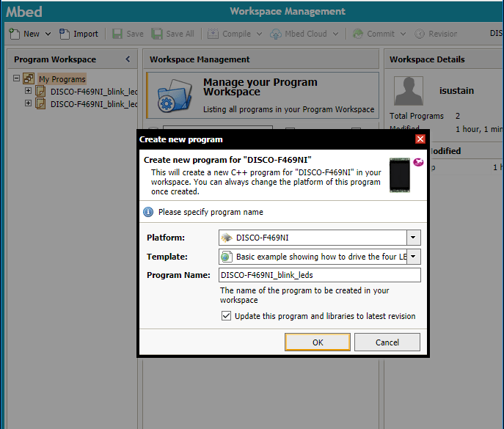
Task: Toggle Update to latest revision checkbox
Action: tap(226, 316)
